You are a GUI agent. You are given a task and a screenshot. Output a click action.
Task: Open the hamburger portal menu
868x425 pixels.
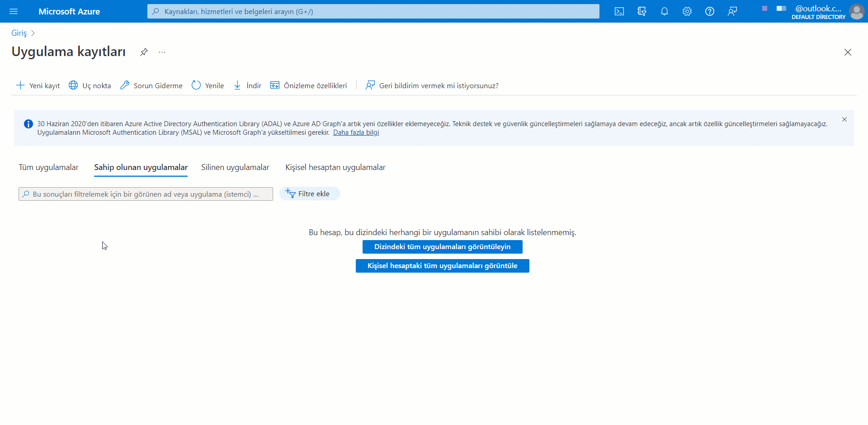[x=14, y=11]
